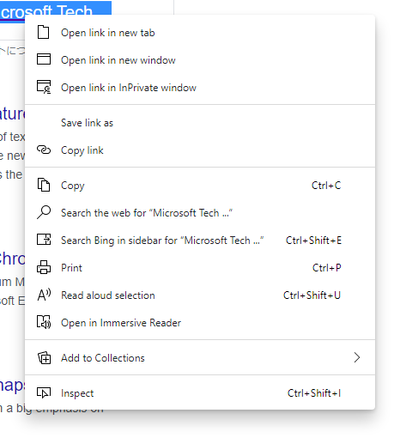Click the Read aloud icon
This screenshot has width=400, height=445.
pyautogui.click(x=44, y=295)
